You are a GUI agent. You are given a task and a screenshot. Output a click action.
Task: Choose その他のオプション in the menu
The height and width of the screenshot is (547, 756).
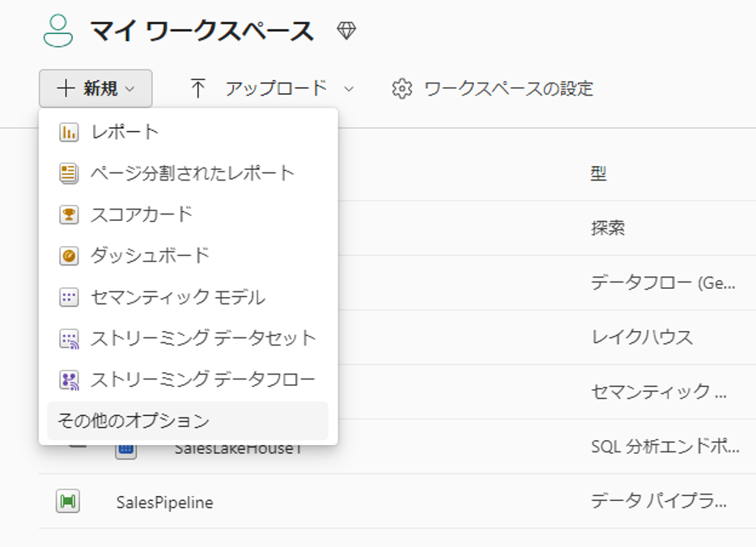(134, 421)
